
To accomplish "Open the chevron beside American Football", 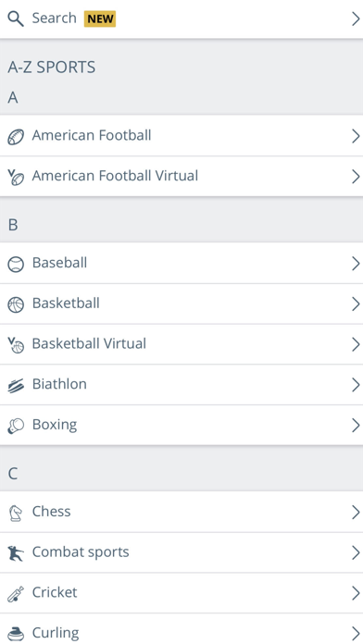I will coord(356,136).
